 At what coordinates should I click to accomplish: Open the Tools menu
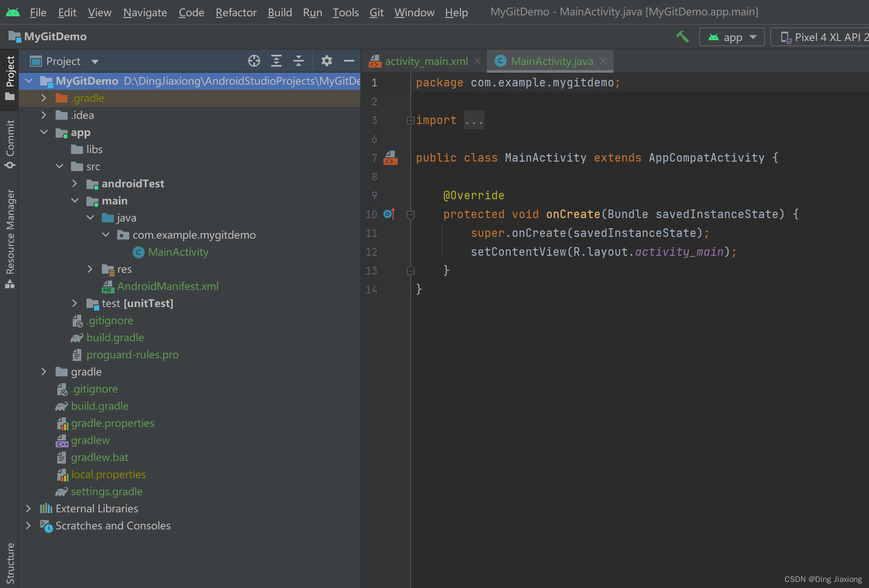[x=346, y=12]
